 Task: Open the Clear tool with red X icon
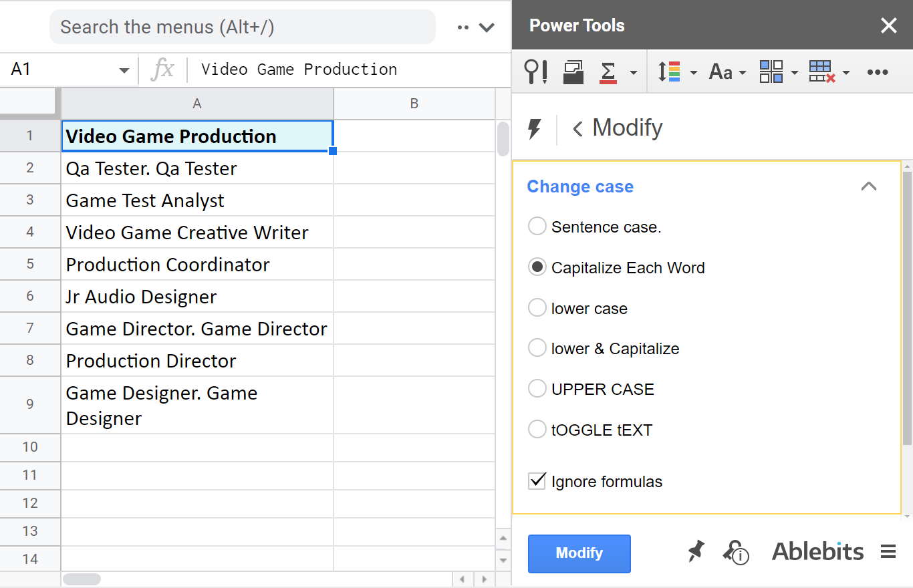tap(824, 71)
